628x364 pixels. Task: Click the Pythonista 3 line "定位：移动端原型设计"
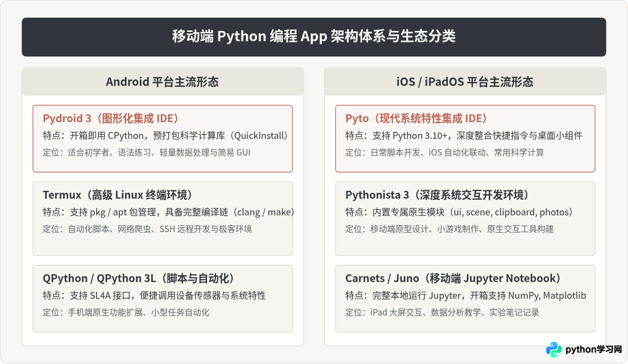387,229
